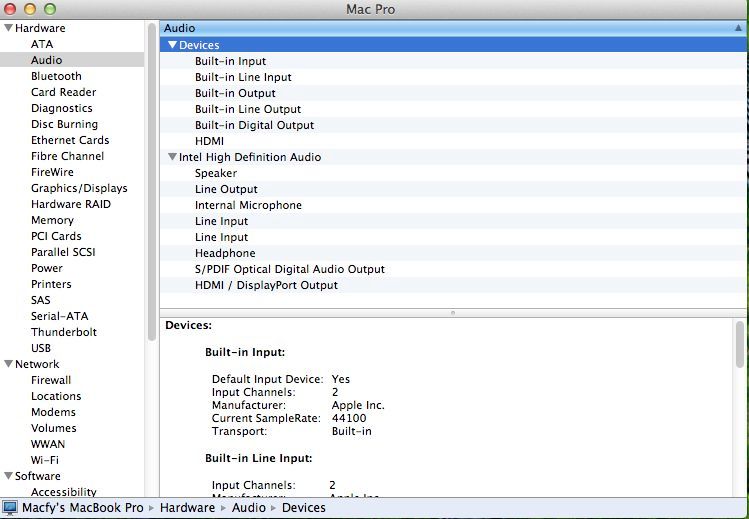Collapse the Software section triangle
The image size is (749, 519).
(8, 476)
